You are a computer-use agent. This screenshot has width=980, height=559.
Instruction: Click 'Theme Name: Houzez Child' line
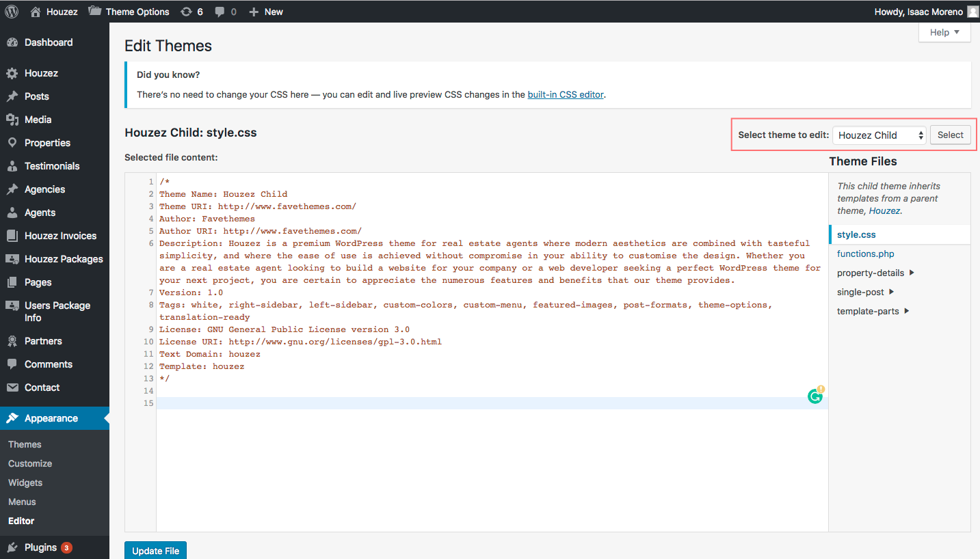[x=223, y=194]
